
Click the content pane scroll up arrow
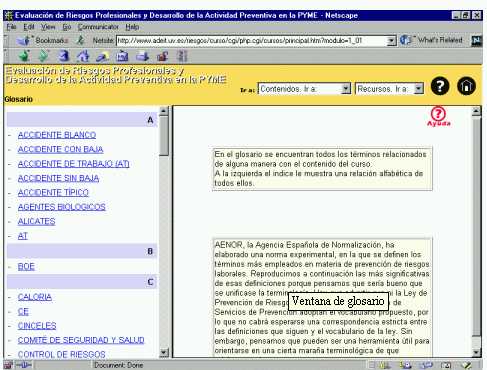pyautogui.click(x=476, y=111)
